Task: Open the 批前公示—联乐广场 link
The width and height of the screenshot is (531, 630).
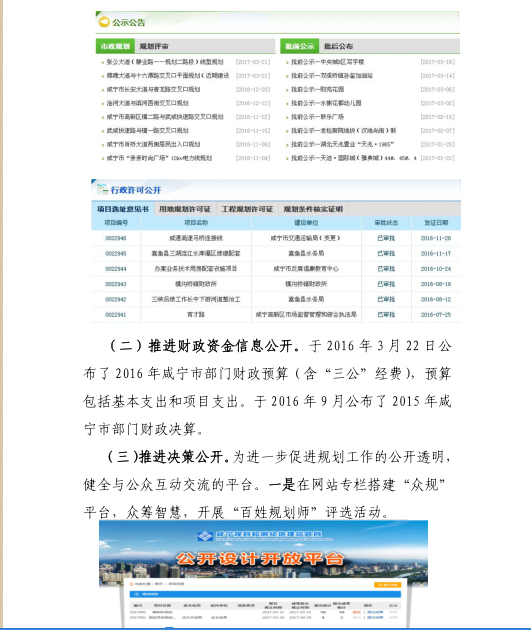Action: click(317, 117)
